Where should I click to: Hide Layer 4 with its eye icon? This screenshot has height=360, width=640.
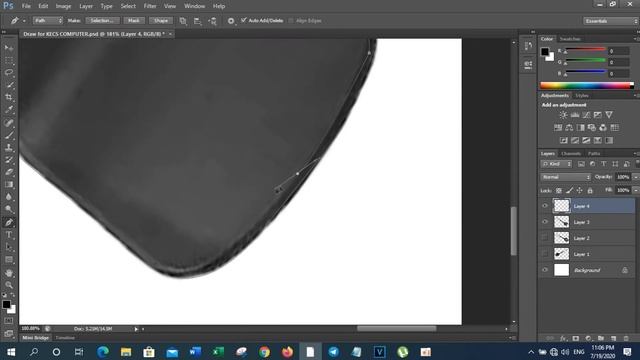pyautogui.click(x=545, y=206)
